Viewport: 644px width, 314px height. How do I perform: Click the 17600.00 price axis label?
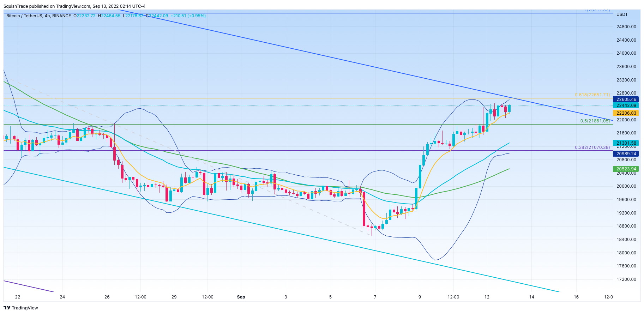(626, 266)
